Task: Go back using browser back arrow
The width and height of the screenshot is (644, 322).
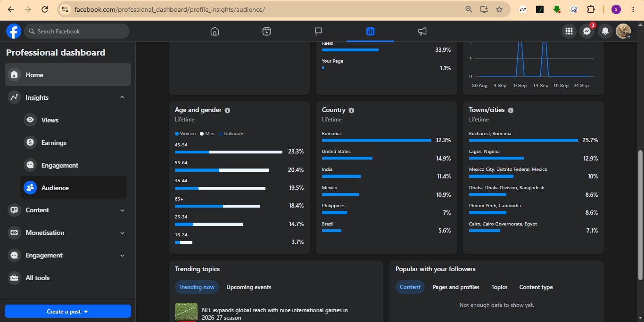Action: coord(11,9)
